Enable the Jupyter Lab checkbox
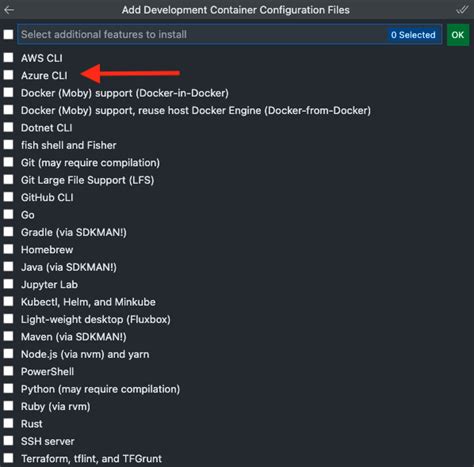Screen dimensions: 474x467 point(8,284)
